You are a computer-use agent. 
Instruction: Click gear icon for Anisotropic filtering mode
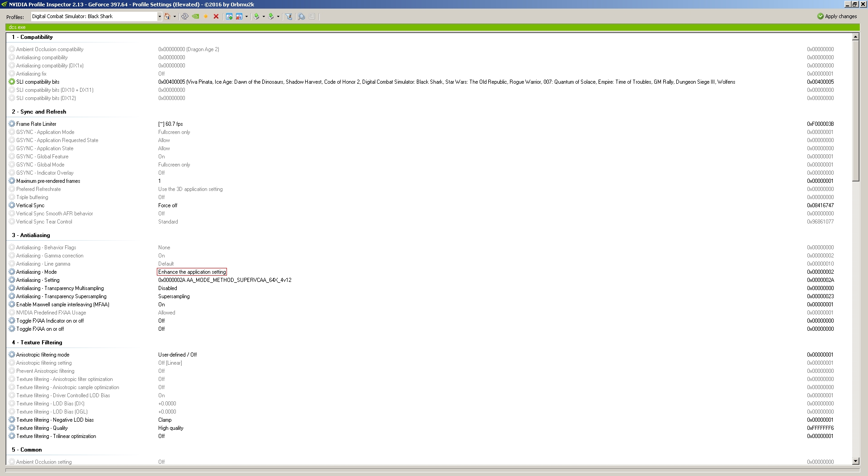click(12, 355)
